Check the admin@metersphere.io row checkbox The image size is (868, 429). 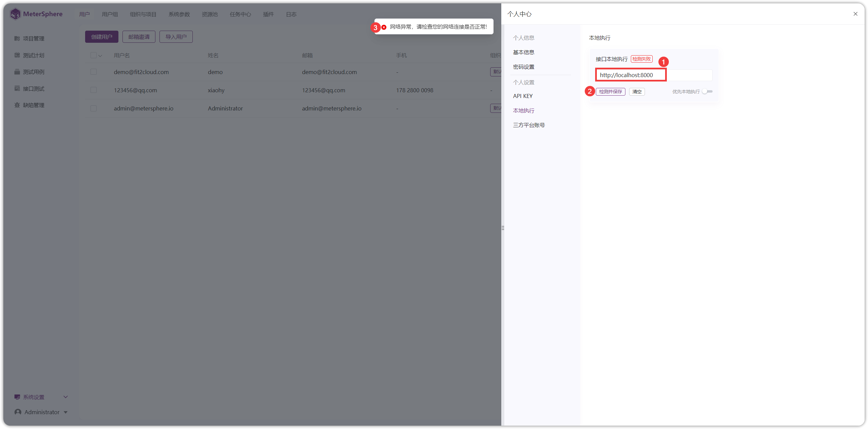click(93, 108)
